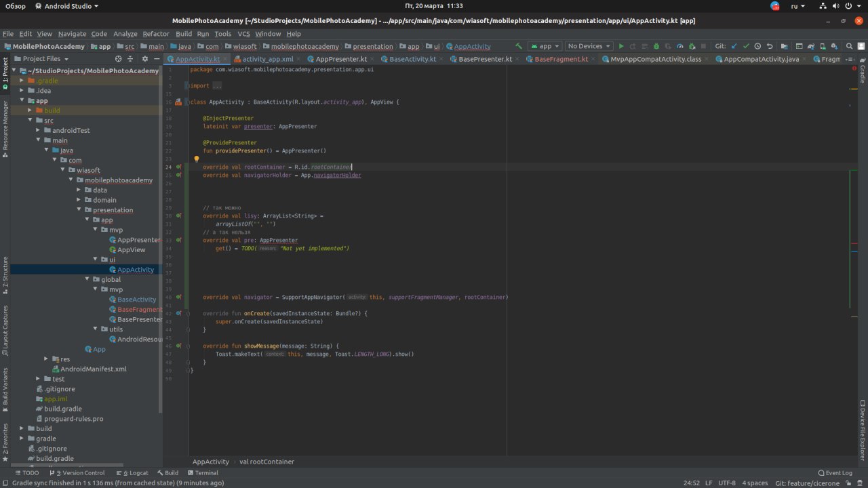Select AndroidManifest.xml in project tree
The image size is (868, 488).
click(94, 369)
